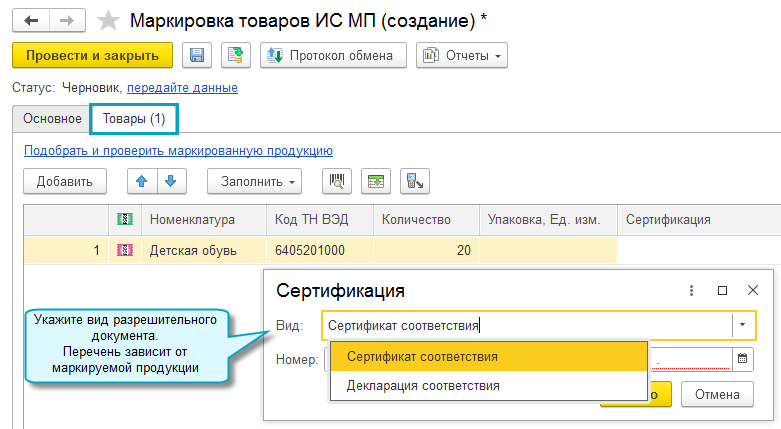The width and height of the screenshot is (781, 429).
Task: Move row down with arrow icon
Action: (x=170, y=181)
